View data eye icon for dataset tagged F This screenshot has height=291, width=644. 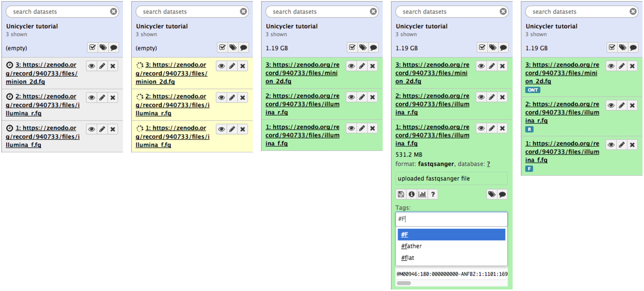(x=611, y=144)
